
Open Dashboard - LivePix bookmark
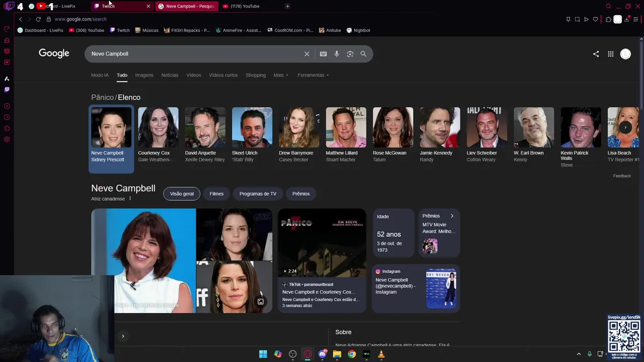point(40,30)
